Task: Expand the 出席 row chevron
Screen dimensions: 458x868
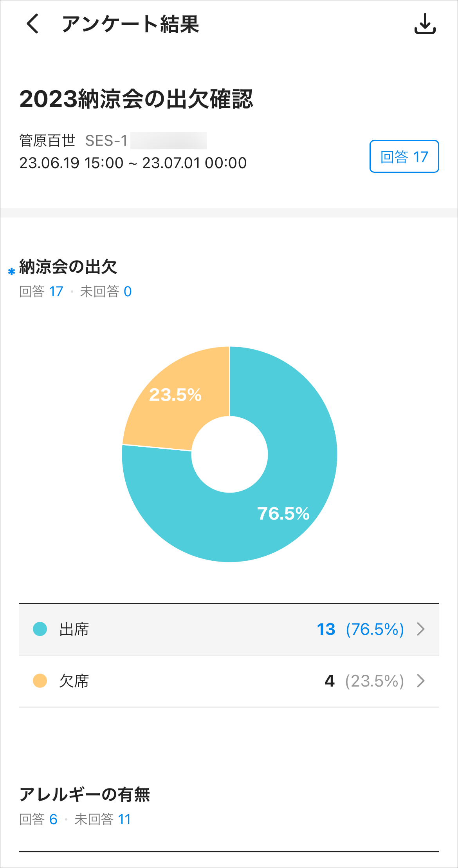Action: pos(421,629)
